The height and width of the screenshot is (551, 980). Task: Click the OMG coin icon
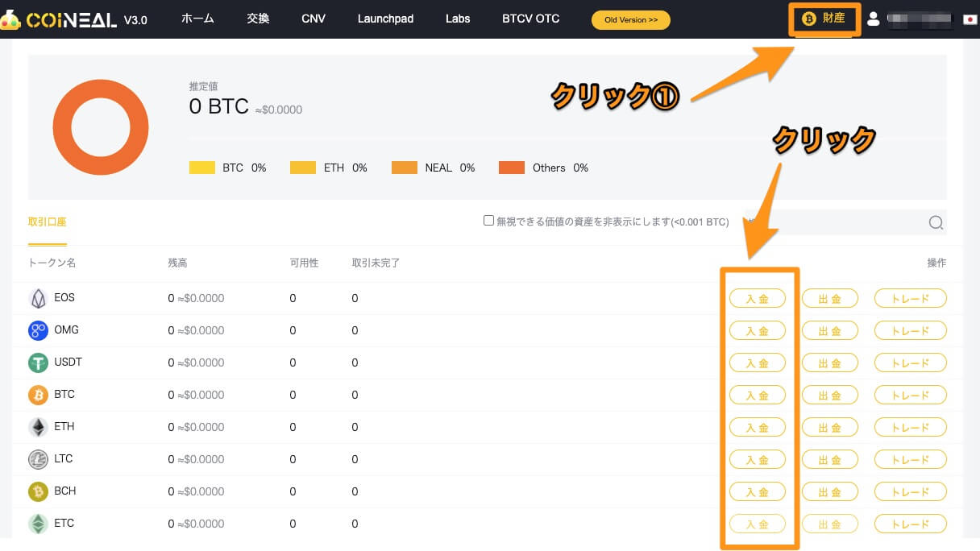(38, 330)
